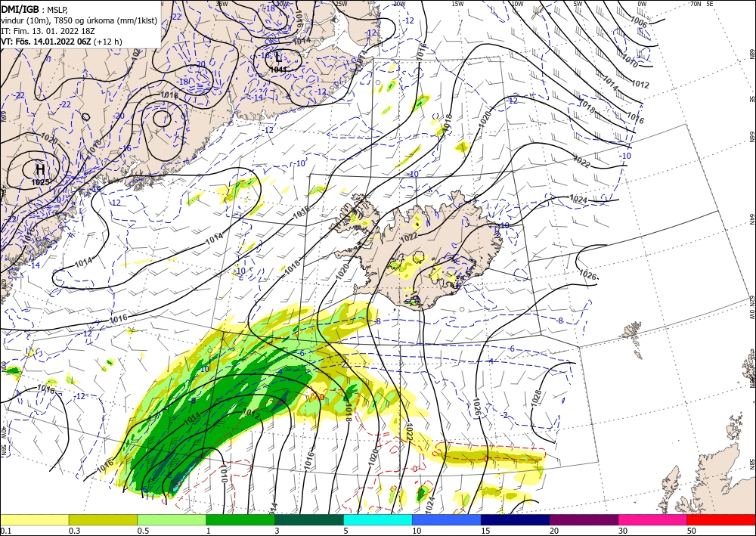Choose the purple 20–30 legend swatch
Viewport: 756px width, 536px height.
tap(584, 519)
